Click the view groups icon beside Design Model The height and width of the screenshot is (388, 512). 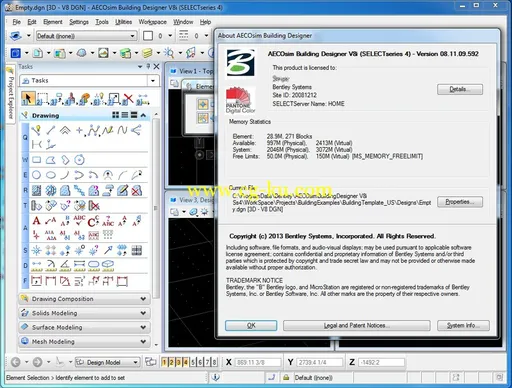click(x=151, y=362)
